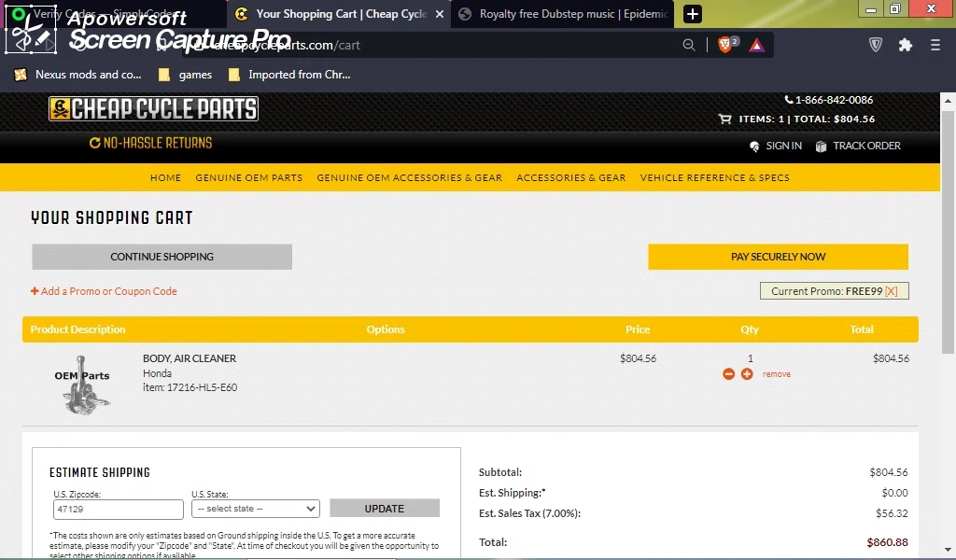
Task: Click the item number 17216-HL5-E60
Action: pos(202,387)
